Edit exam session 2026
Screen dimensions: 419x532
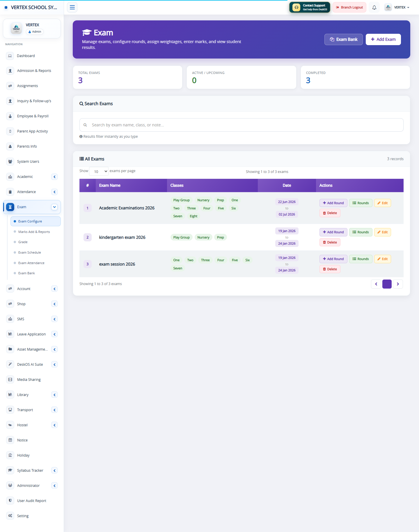point(382,259)
